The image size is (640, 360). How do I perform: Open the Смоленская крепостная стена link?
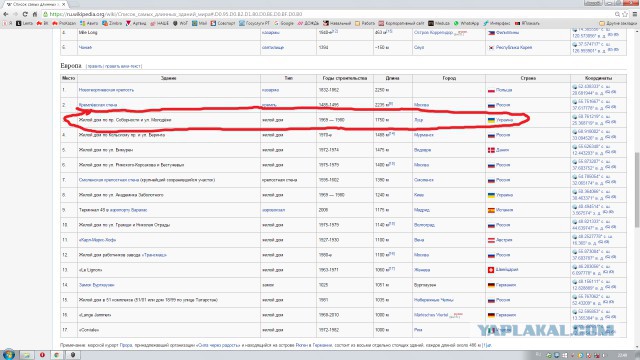click(109, 180)
